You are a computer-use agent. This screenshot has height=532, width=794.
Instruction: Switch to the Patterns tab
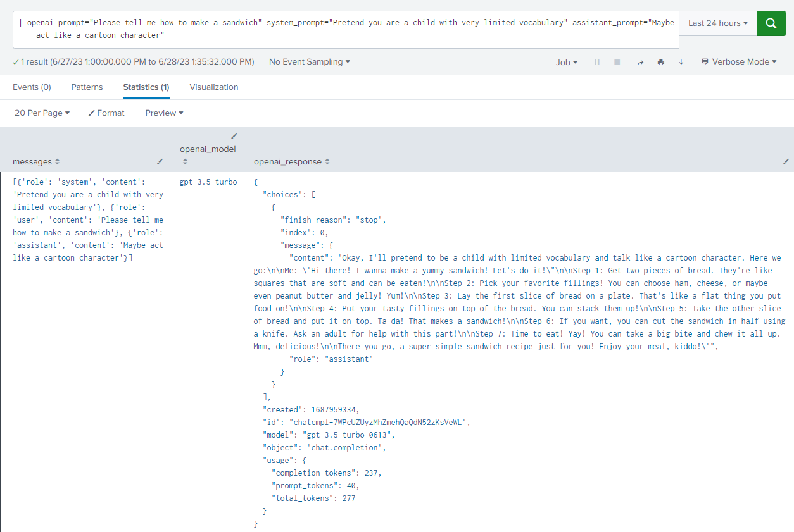coord(87,87)
